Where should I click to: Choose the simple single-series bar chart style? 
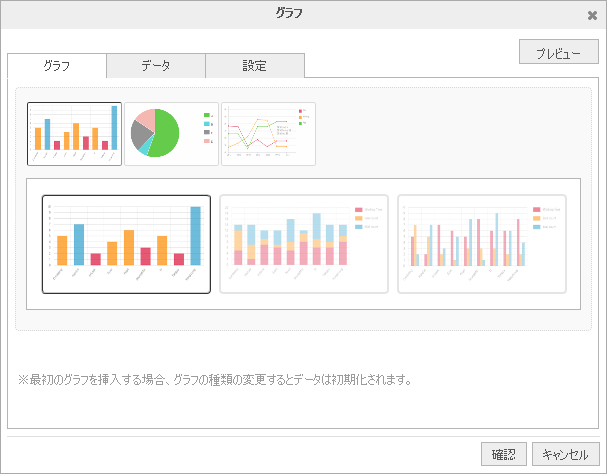coord(126,244)
